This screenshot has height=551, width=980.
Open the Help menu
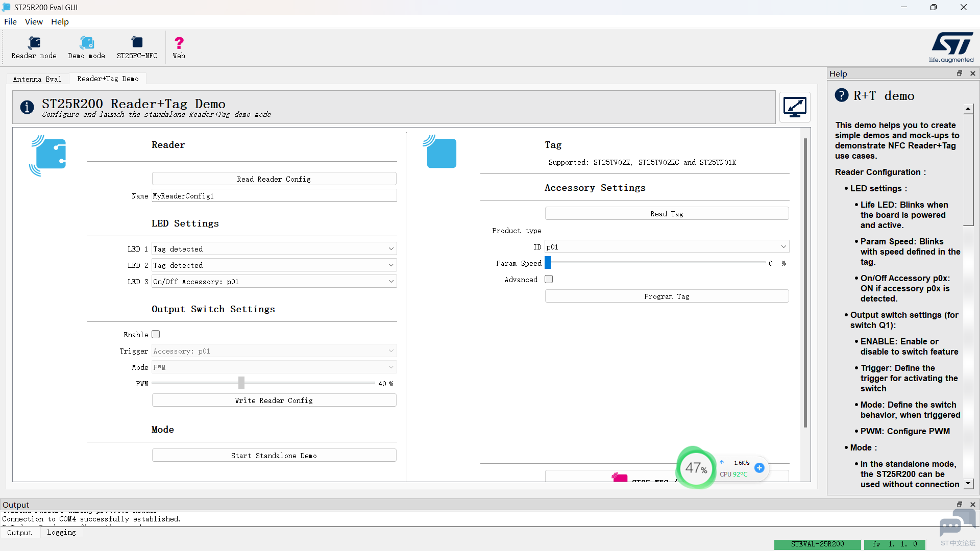coord(60,21)
